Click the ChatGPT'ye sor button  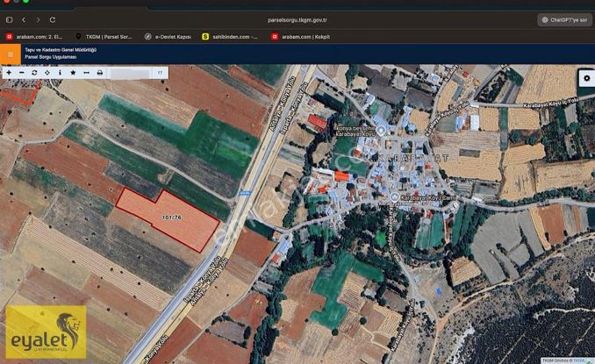[564, 19]
